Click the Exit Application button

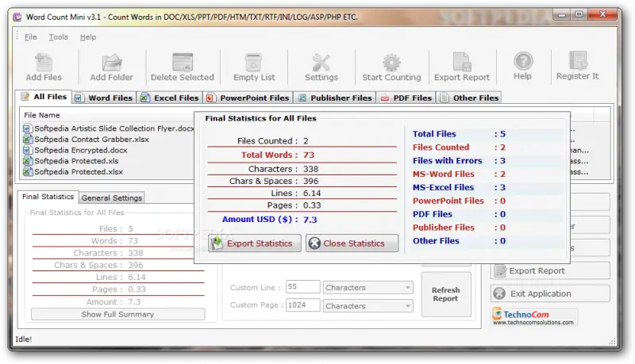click(x=550, y=293)
